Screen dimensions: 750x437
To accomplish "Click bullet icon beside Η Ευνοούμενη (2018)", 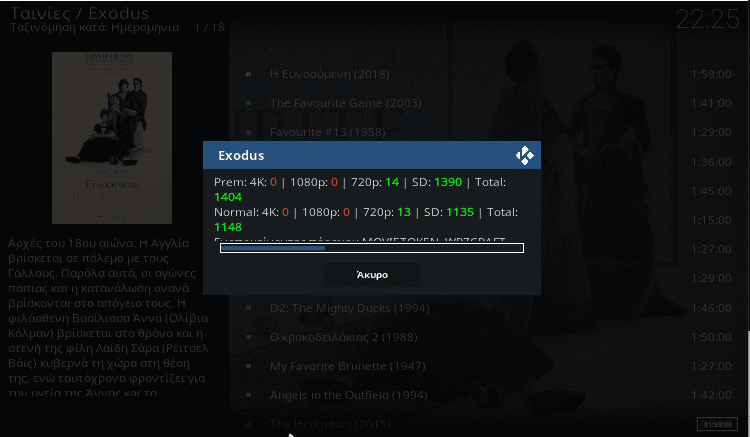I will click(x=249, y=74).
